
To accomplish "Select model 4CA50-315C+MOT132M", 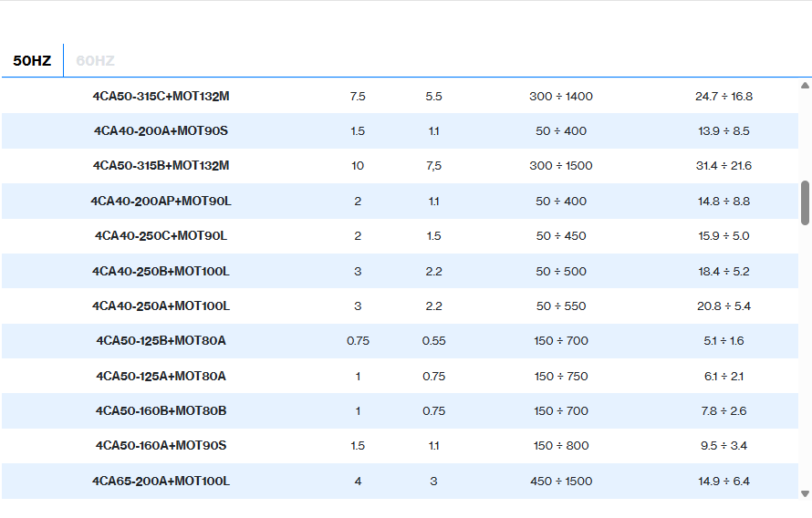I will pyautogui.click(x=161, y=96).
